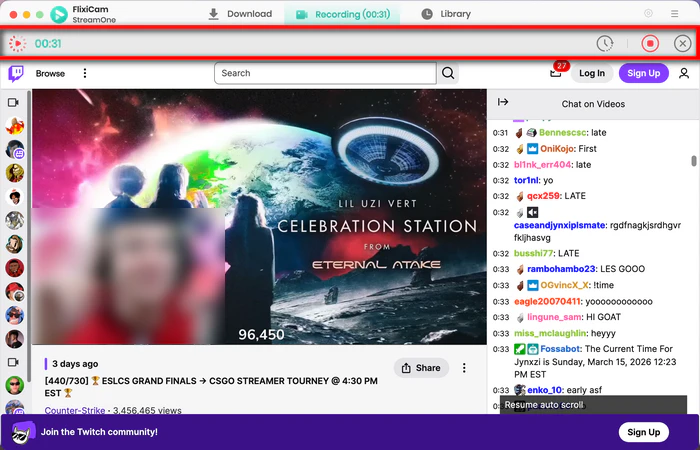Open the third sidebar channel avatar
700x450 pixels.
(x=15, y=173)
